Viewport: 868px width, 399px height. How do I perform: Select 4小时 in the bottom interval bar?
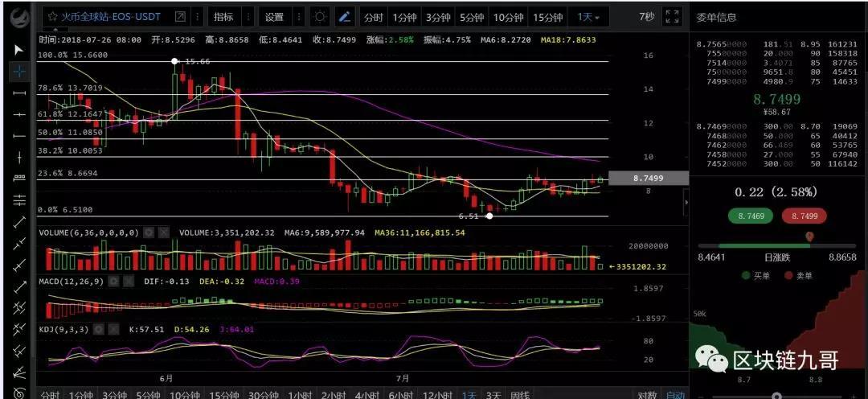[367, 394]
